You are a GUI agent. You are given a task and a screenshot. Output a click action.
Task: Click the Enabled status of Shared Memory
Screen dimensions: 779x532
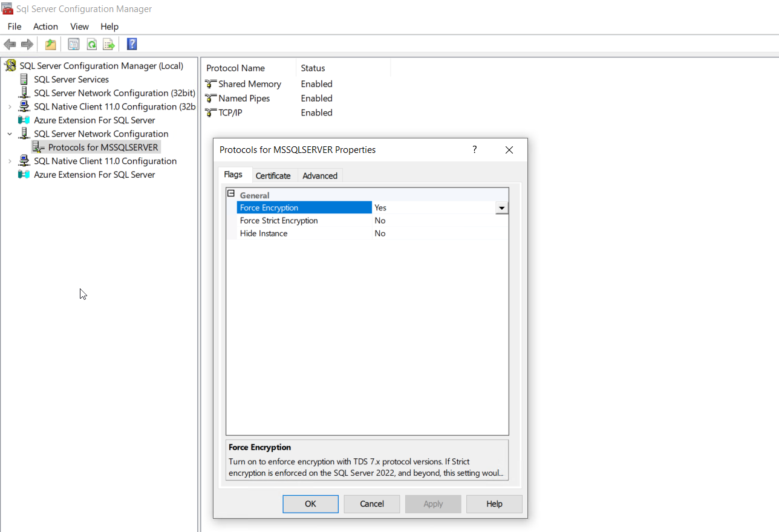point(317,84)
